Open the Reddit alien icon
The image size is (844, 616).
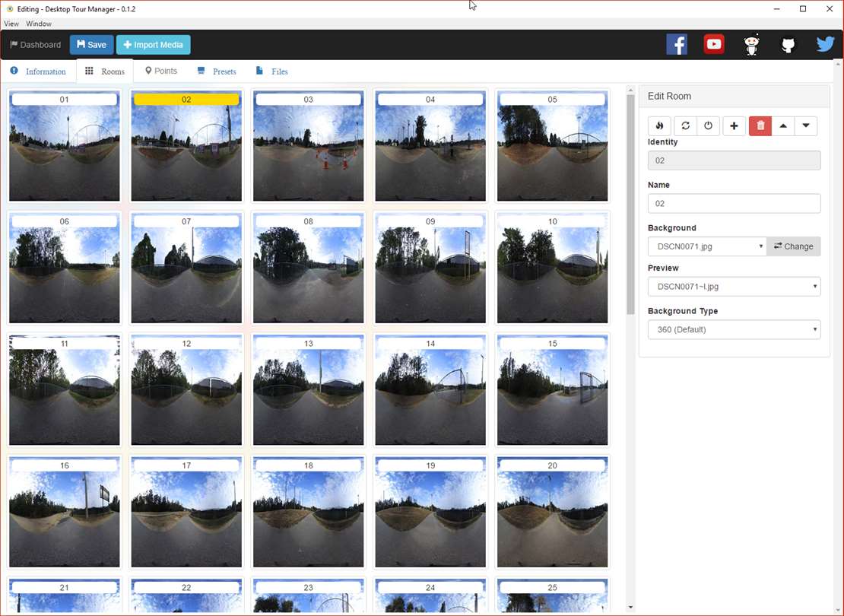[751, 45]
